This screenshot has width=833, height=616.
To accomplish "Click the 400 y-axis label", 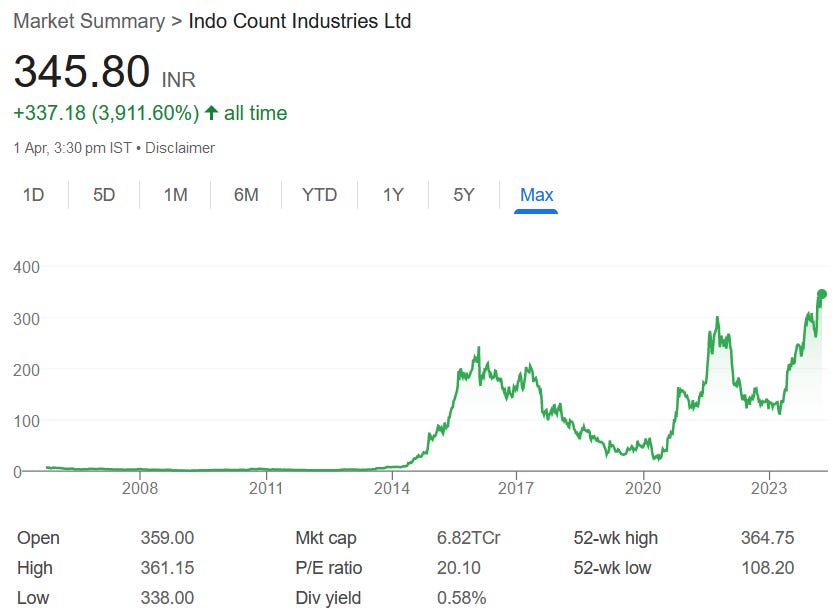I will coord(27,267).
